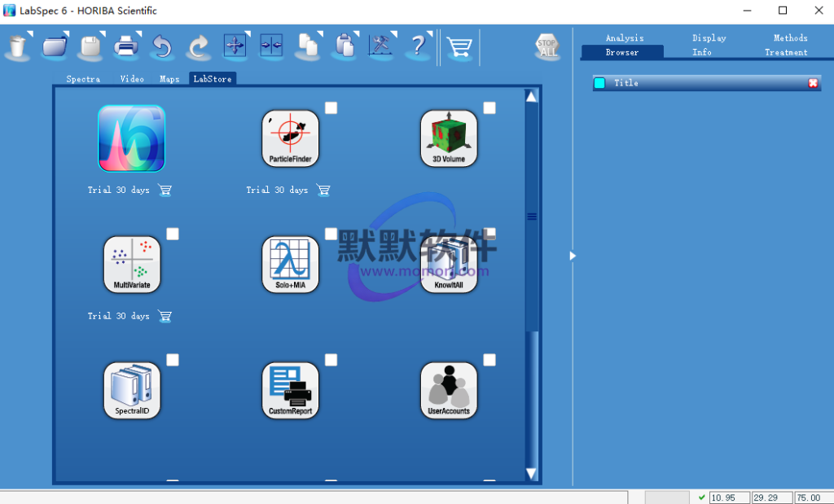Image resolution: width=834 pixels, height=504 pixels.
Task: Open the Browser panel tab
Action: 622,52
